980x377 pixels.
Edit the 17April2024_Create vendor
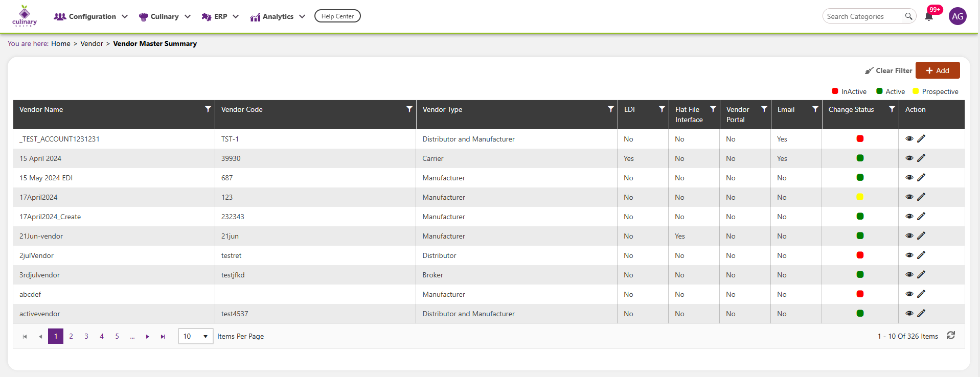tap(921, 216)
